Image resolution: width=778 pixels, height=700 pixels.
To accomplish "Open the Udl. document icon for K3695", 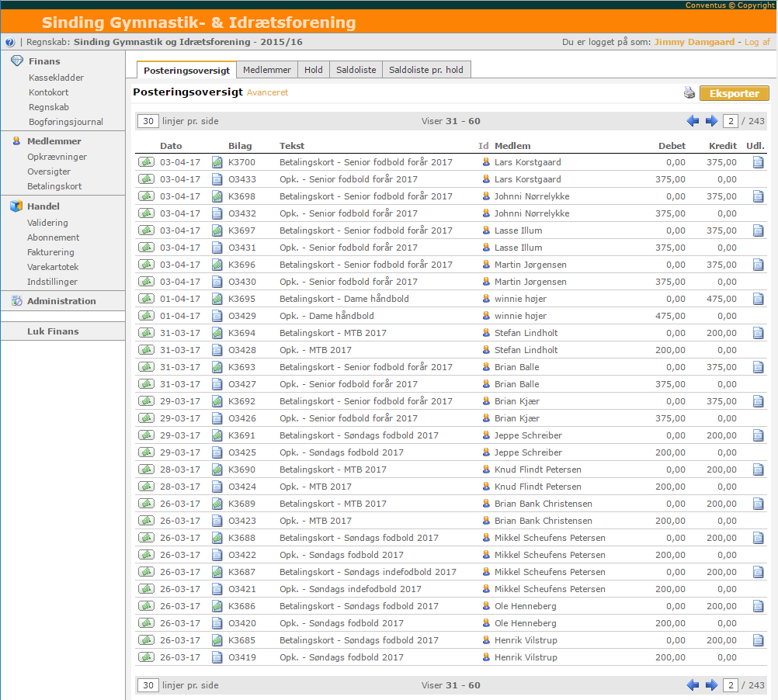I will click(758, 299).
